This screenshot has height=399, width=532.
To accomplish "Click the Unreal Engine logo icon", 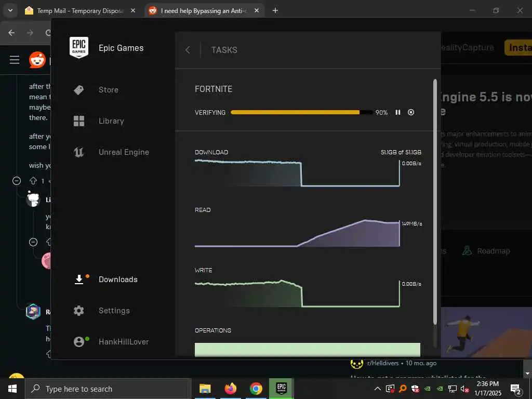I will (79, 152).
